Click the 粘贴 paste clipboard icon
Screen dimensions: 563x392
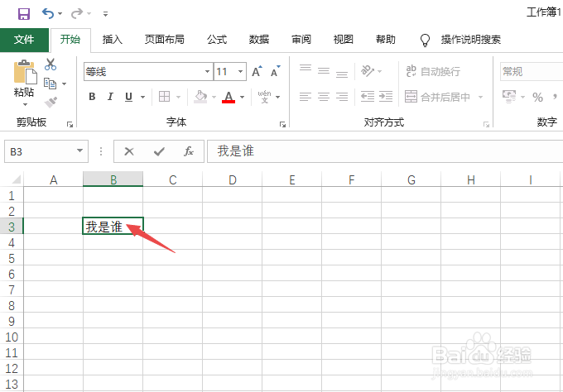point(25,72)
